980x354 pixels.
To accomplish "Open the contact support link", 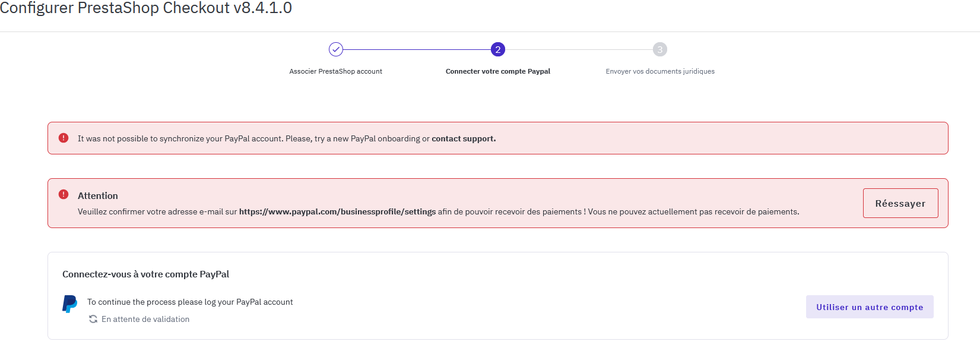I will (464, 138).
